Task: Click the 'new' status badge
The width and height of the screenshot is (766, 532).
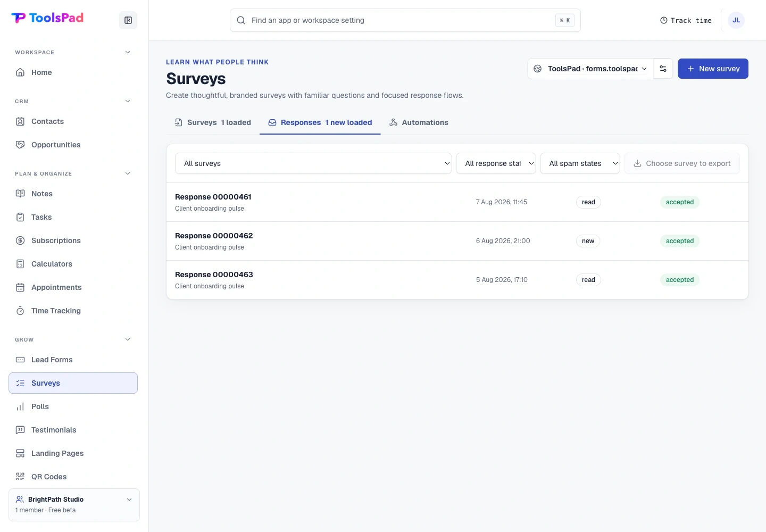Action: point(588,241)
